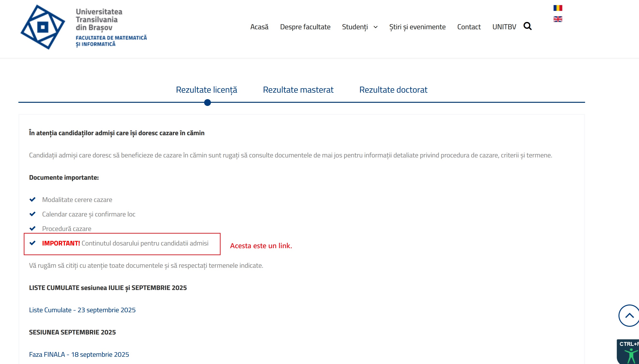Open the search magnifier icon
The image size is (639, 364).
point(527,26)
